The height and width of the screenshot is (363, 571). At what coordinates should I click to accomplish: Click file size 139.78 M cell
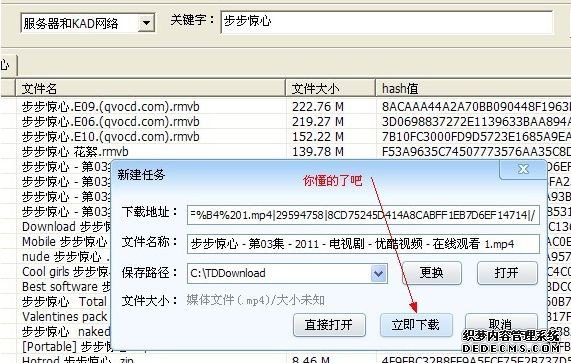coord(318,151)
